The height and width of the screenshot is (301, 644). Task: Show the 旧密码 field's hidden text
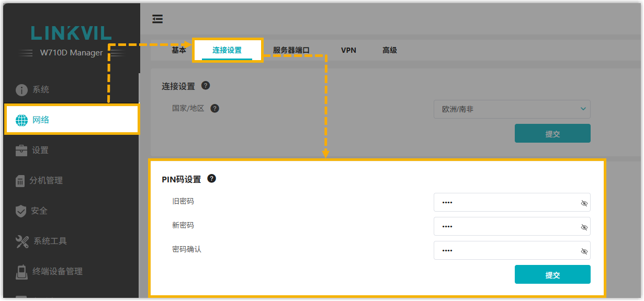click(584, 203)
